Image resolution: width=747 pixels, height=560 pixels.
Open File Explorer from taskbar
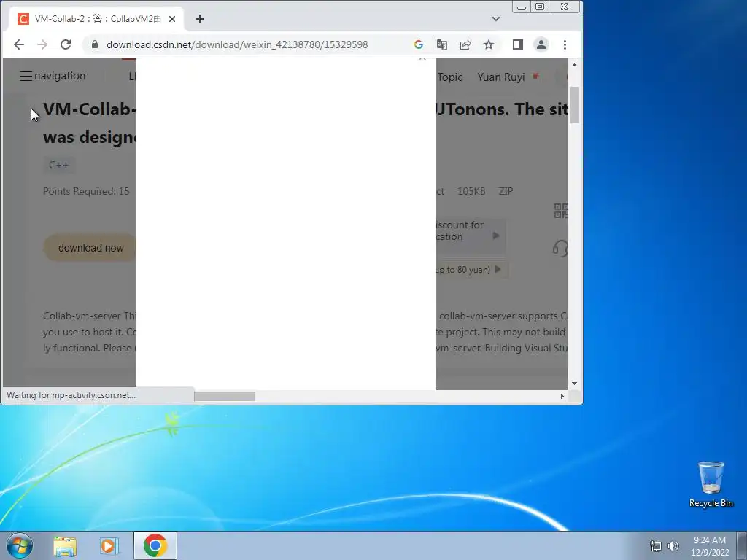click(65, 545)
